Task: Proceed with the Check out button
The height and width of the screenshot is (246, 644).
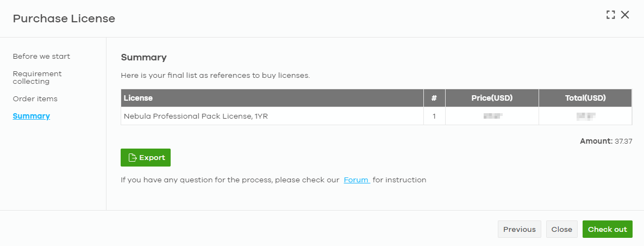Action: click(x=608, y=229)
